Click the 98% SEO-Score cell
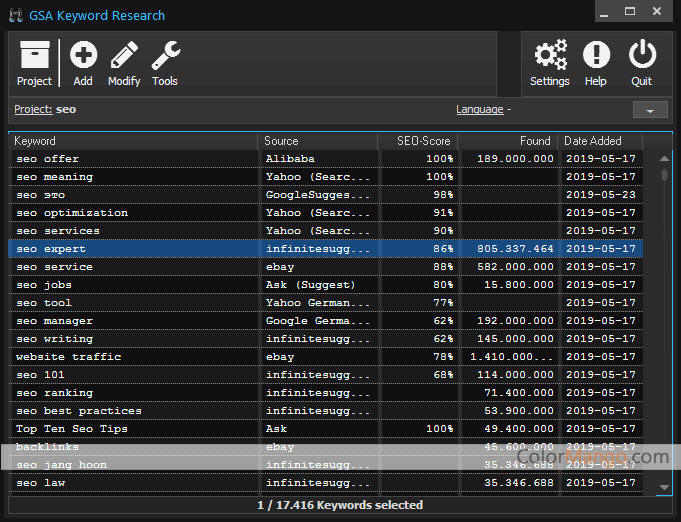Viewport: 681px width, 522px height. (x=419, y=195)
